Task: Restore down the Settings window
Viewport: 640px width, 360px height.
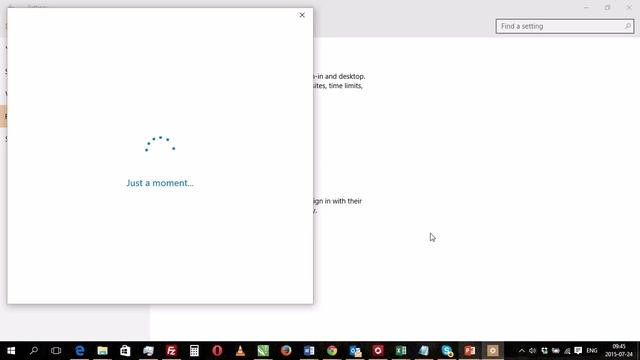Action: click(x=607, y=7)
